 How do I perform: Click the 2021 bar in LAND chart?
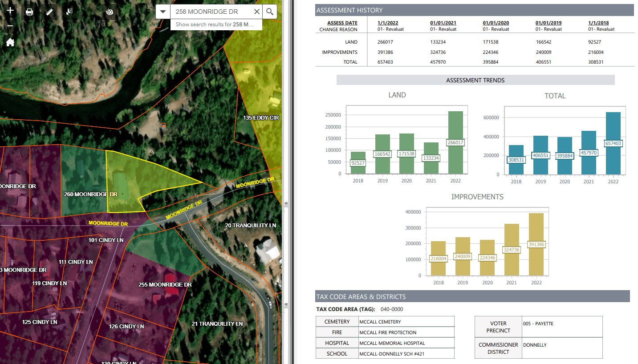click(431, 158)
